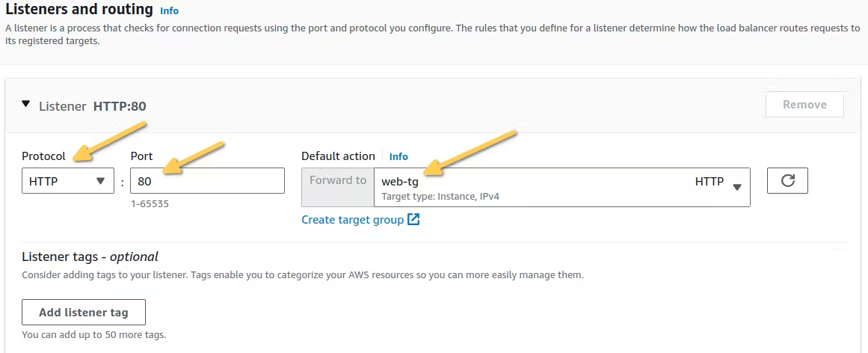
Task: Click the Forward to action label
Action: [x=338, y=180]
